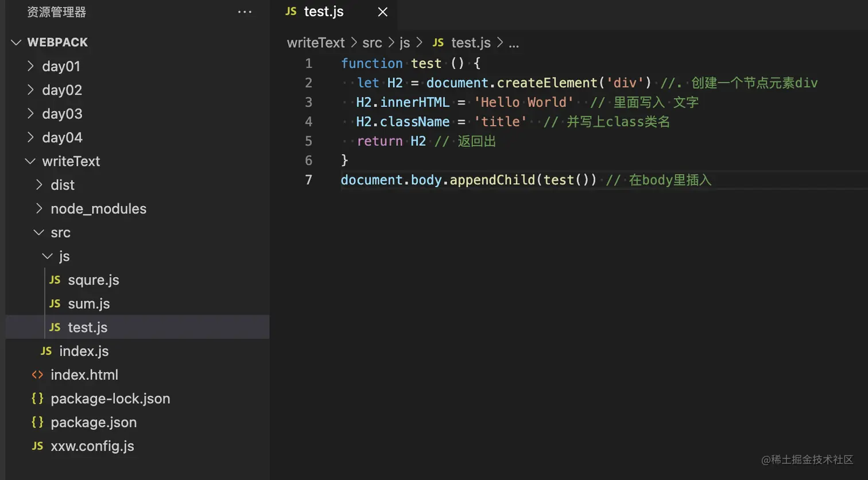Close the test.js editor tab

(x=383, y=12)
